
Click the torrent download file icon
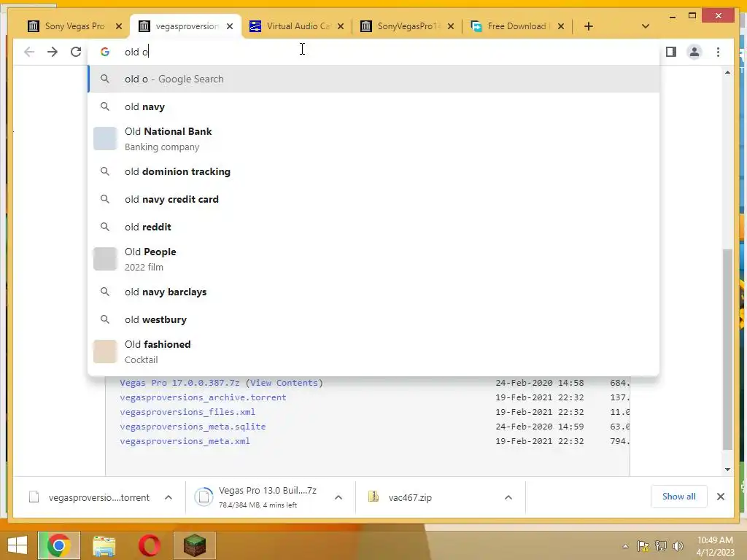(34, 497)
